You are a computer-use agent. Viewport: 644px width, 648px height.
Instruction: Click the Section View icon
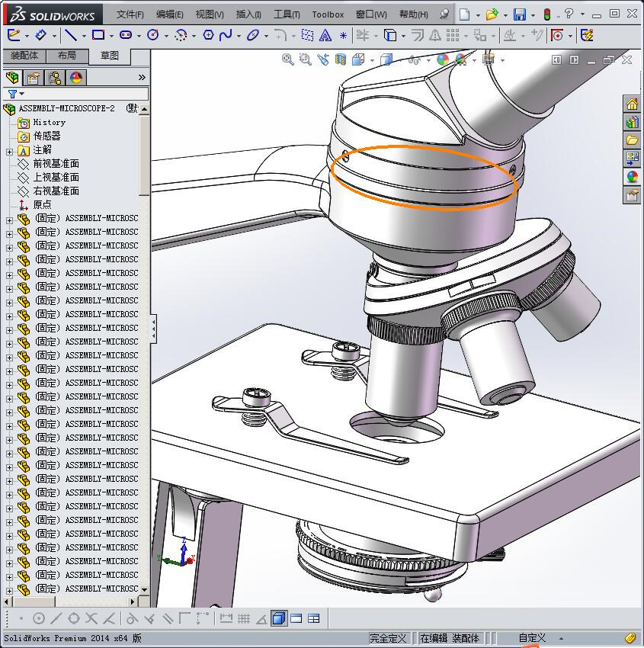[340, 59]
